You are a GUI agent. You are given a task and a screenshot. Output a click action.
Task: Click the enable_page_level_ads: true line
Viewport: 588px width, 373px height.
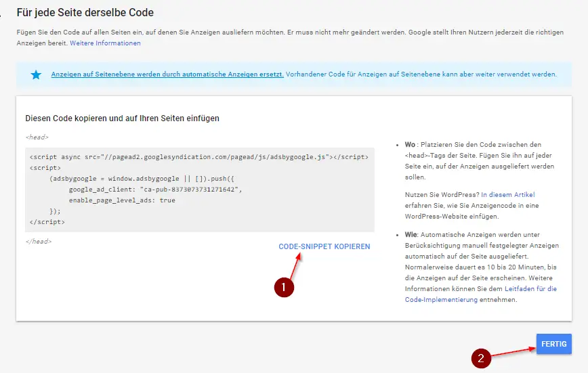point(122,200)
